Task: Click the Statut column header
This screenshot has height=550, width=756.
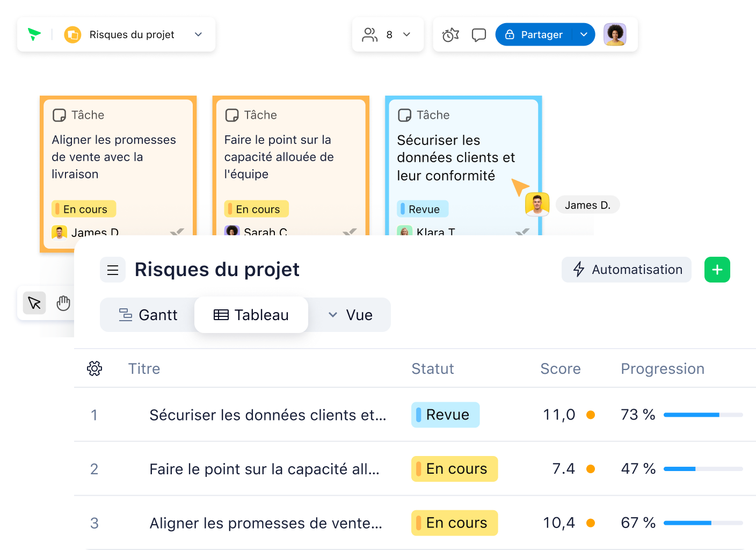Action: tap(433, 368)
